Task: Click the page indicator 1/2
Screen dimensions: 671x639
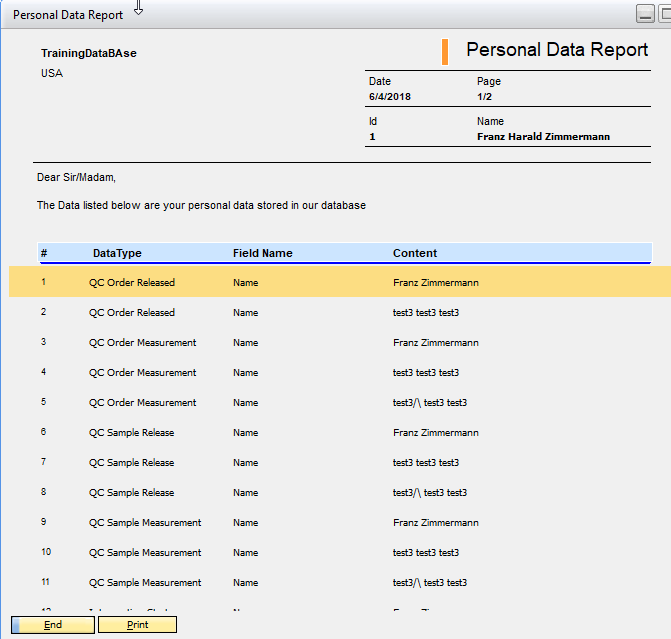Action: tap(484, 97)
